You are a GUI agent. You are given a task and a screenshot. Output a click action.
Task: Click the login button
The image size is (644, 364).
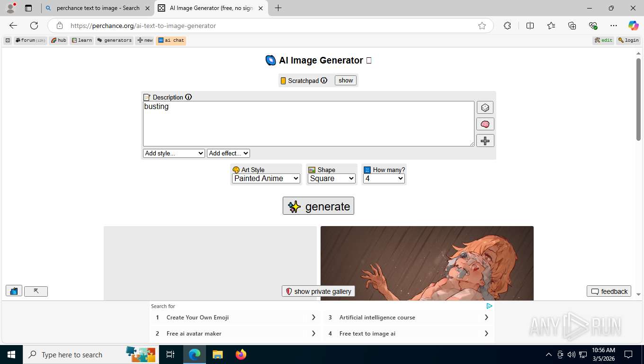pos(628,40)
